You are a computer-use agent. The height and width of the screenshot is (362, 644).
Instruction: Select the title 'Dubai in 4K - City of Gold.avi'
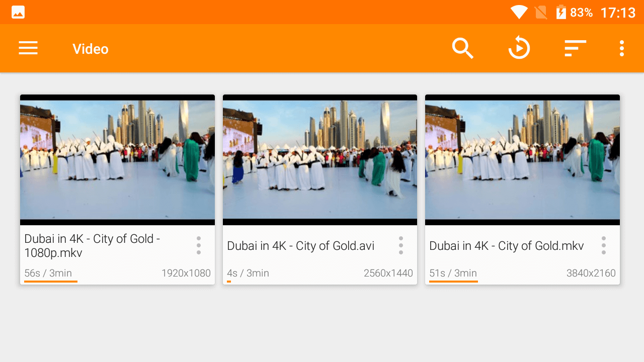[x=300, y=246]
